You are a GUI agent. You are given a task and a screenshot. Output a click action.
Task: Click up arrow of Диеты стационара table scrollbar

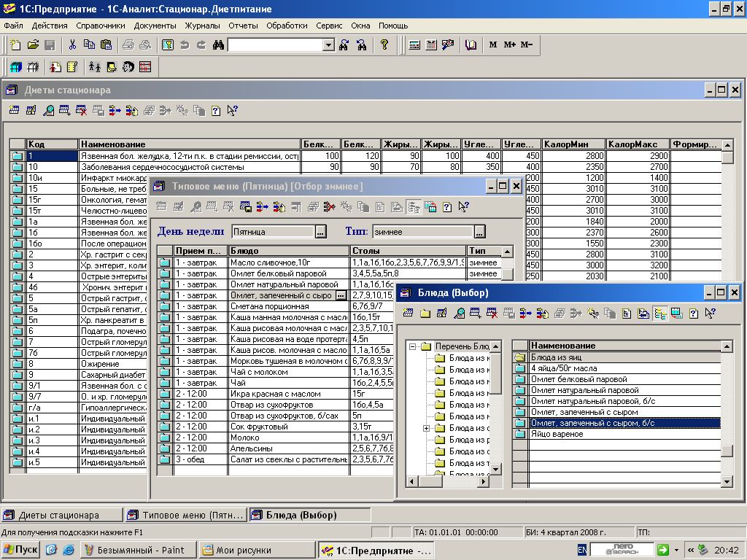click(x=727, y=145)
